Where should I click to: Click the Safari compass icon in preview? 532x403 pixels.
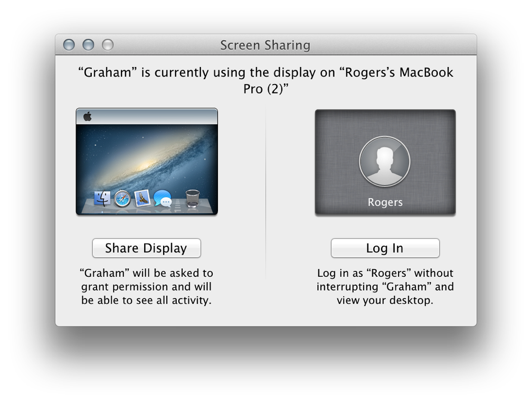[x=122, y=199]
